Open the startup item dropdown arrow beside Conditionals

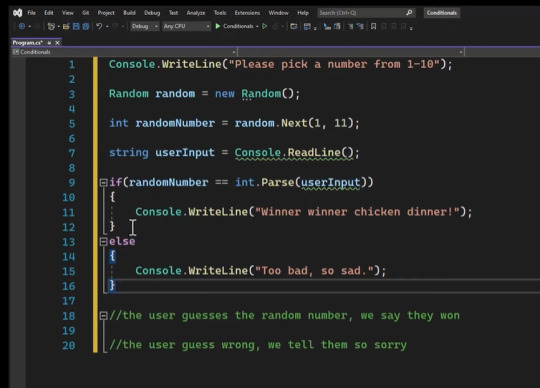tap(257, 26)
